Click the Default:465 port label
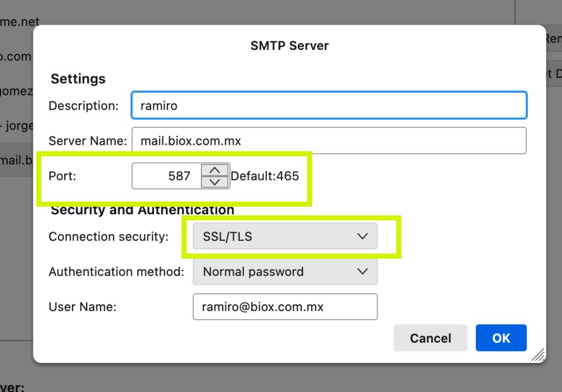This screenshot has height=392, width=562. pyautogui.click(x=265, y=176)
